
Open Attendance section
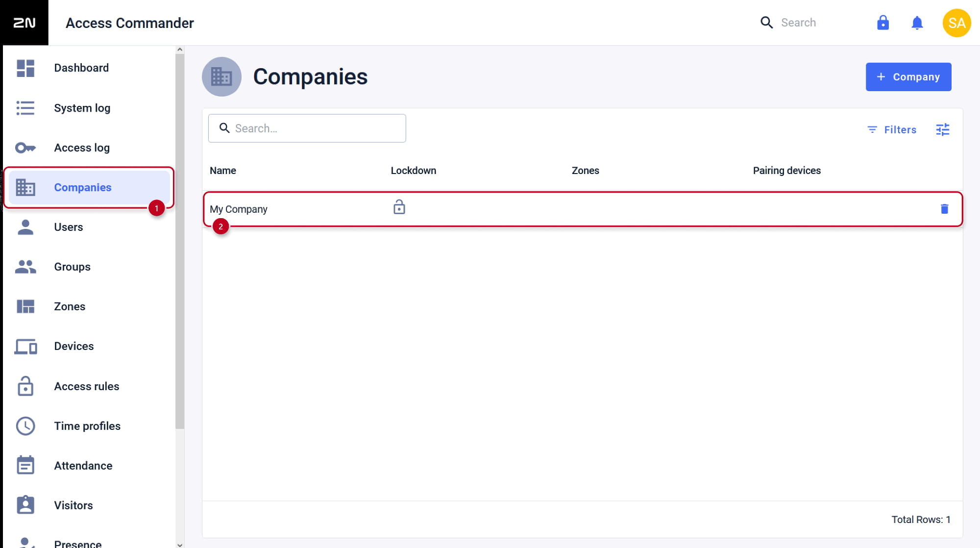89,466
